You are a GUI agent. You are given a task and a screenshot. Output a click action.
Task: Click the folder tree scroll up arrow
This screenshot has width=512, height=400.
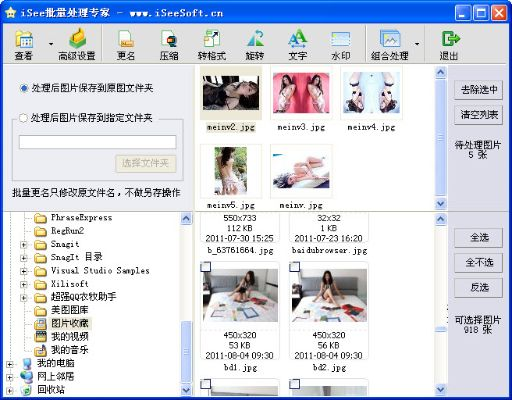[186, 219]
